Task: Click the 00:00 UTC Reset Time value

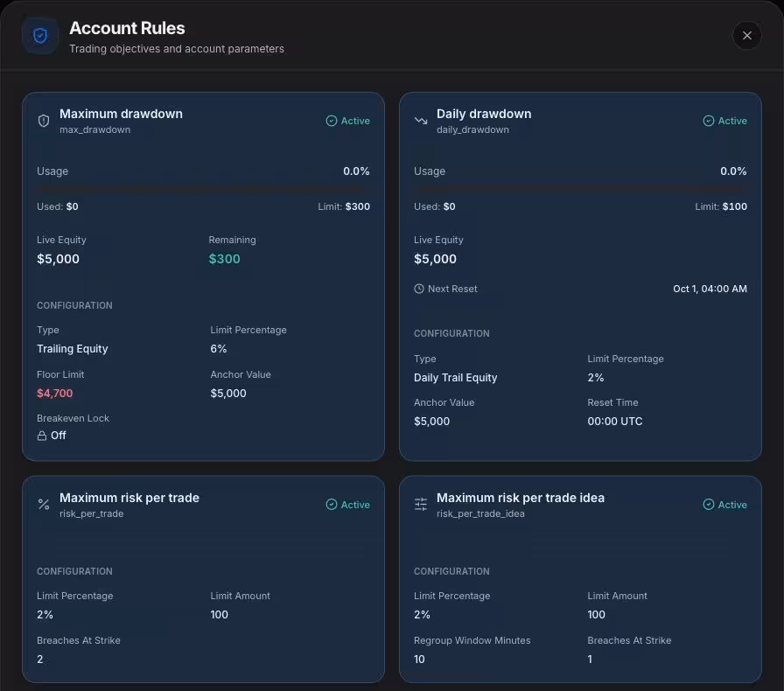Action: pos(615,422)
